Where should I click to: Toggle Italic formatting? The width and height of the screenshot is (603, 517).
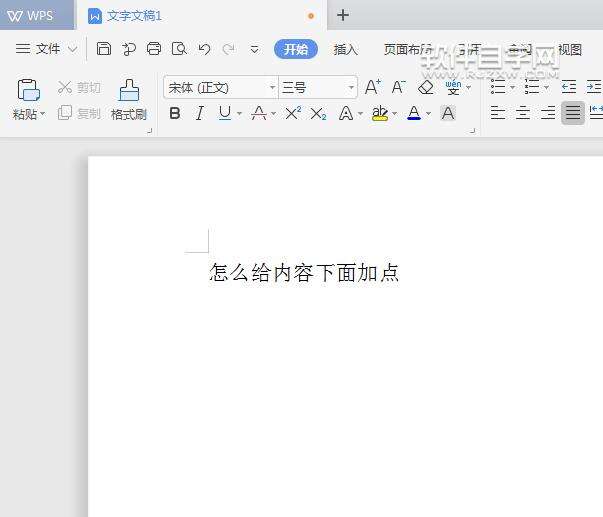click(199, 113)
